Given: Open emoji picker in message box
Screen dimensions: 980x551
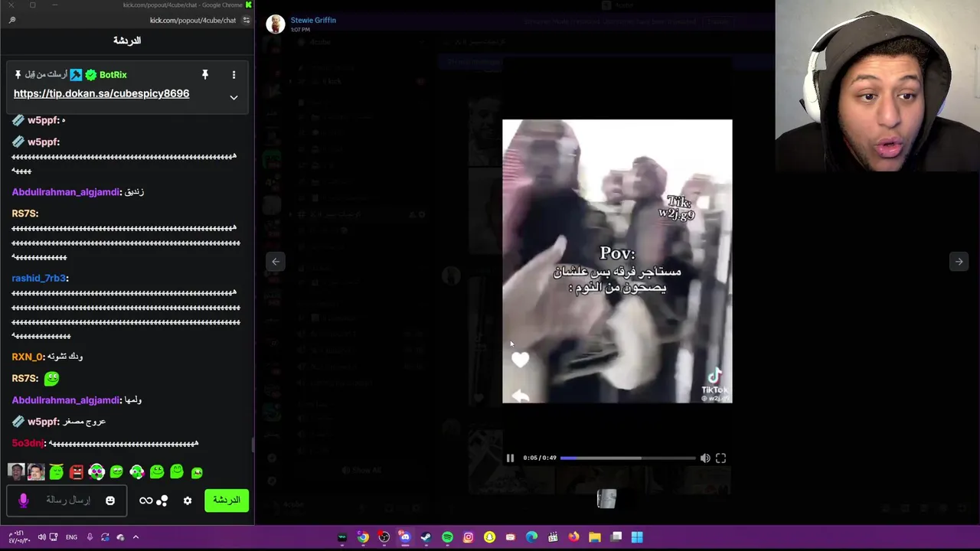Looking at the screenshot, I should click(110, 500).
